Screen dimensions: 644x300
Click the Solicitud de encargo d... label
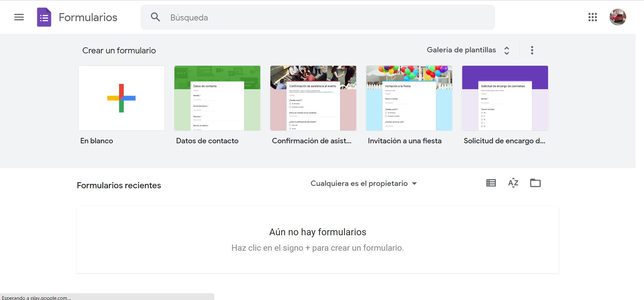(504, 141)
